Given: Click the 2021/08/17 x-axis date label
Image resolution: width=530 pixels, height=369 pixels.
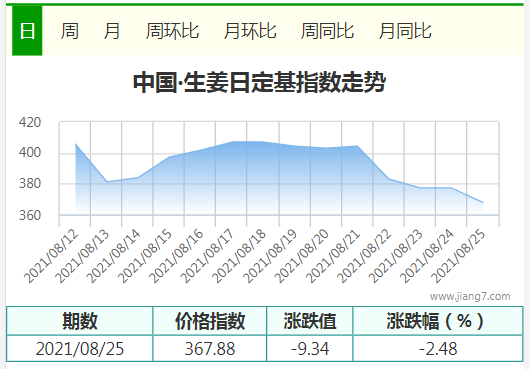Looking at the screenshot, I should [207, 256].
